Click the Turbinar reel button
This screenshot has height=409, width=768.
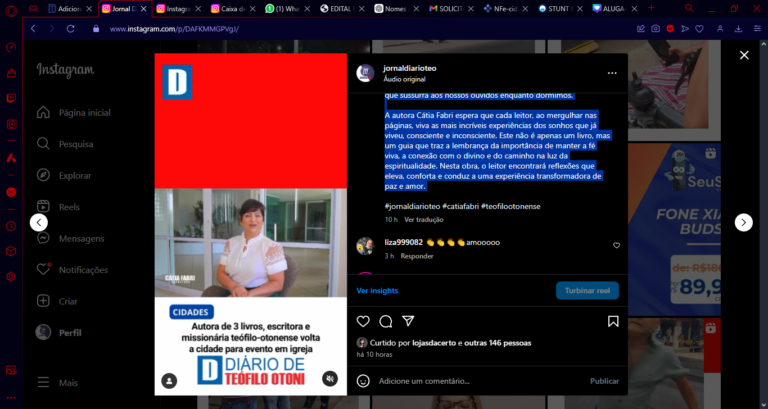[x=587, y=290]
